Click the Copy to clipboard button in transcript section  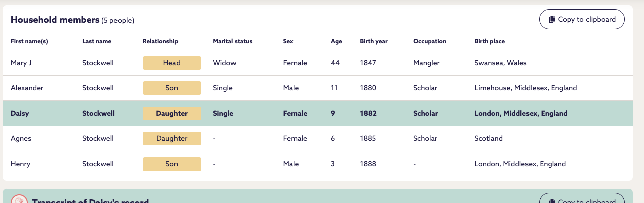click(x=581, y=200)
